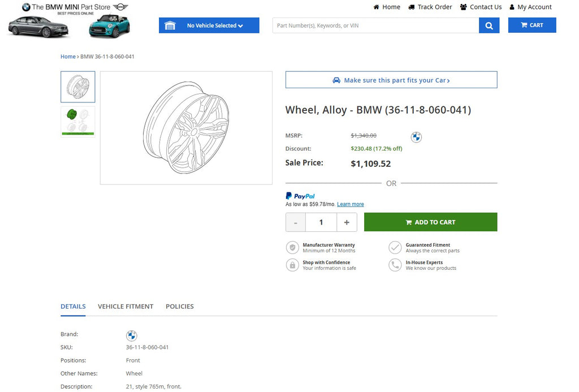Click the Positions value Front

(x=133, y=360)
